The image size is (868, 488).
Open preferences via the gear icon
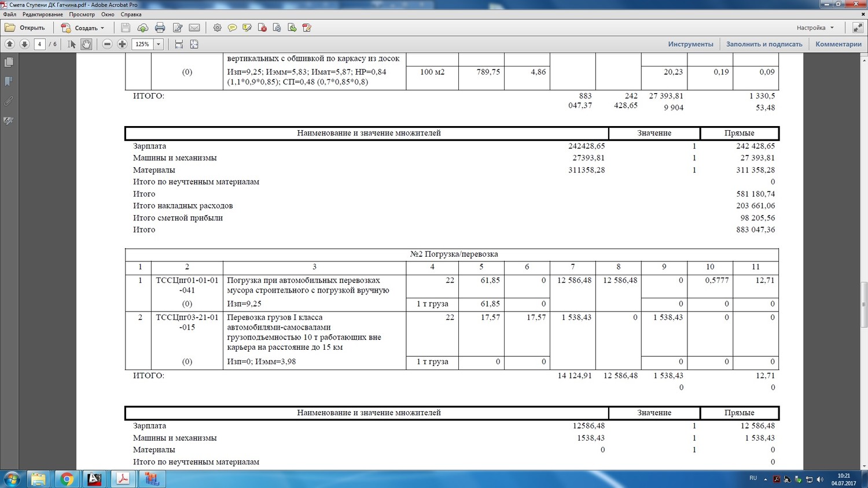pos(218,28)
